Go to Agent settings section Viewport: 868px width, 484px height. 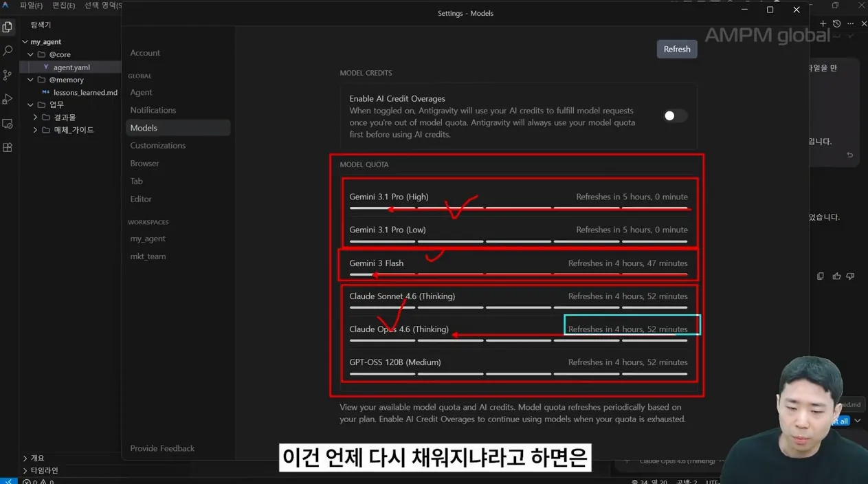point(141,92)
